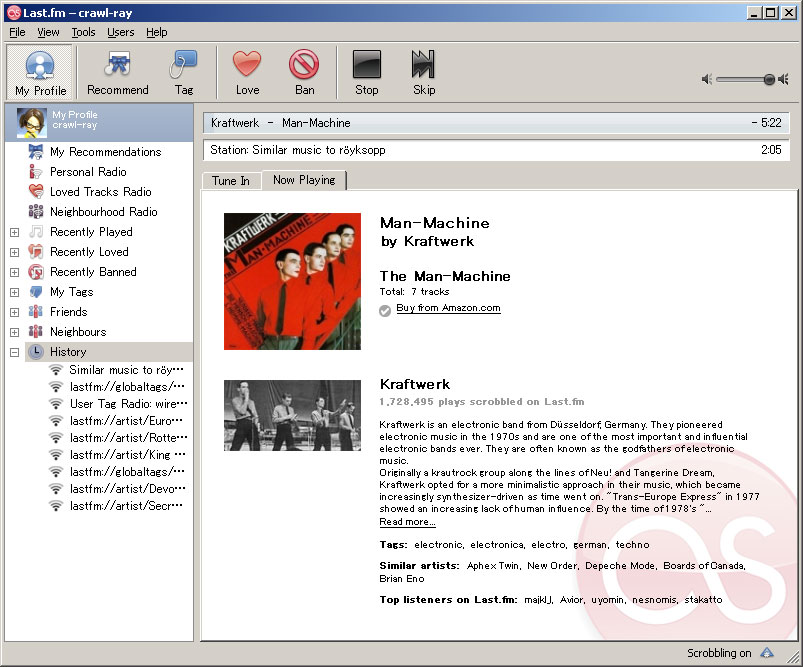Collapse the History node

click(x=15, y=352)
